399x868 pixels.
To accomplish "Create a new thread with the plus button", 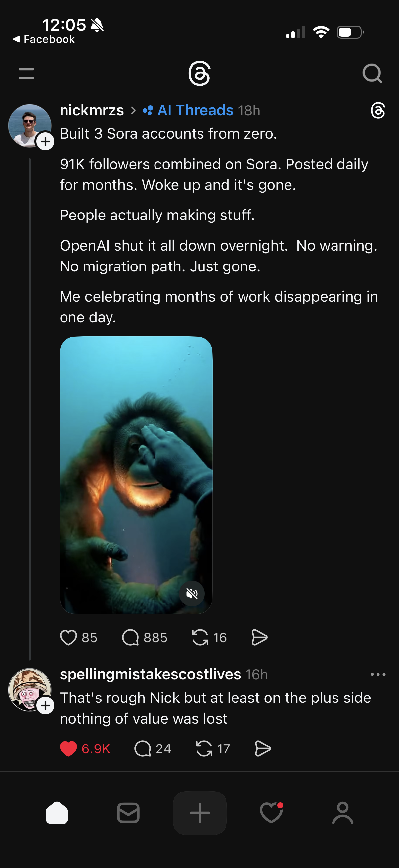I will coord(200,813).
